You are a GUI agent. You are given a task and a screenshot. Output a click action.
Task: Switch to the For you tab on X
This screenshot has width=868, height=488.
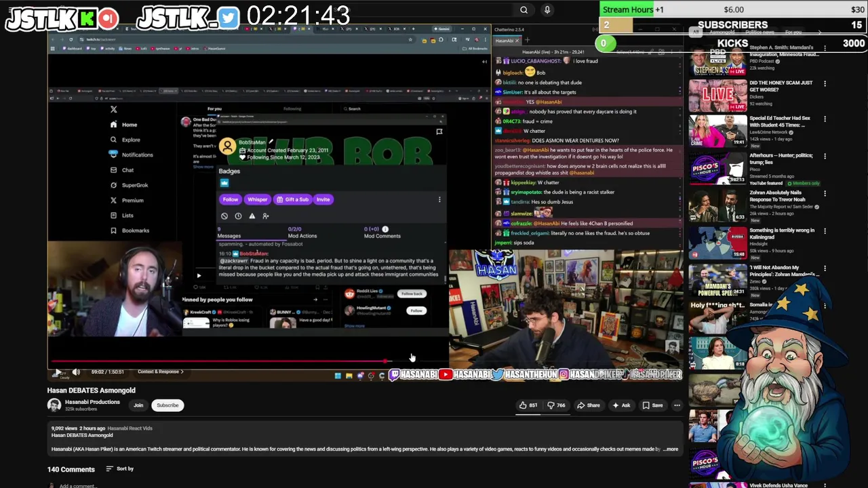click(x=214, y=108)
